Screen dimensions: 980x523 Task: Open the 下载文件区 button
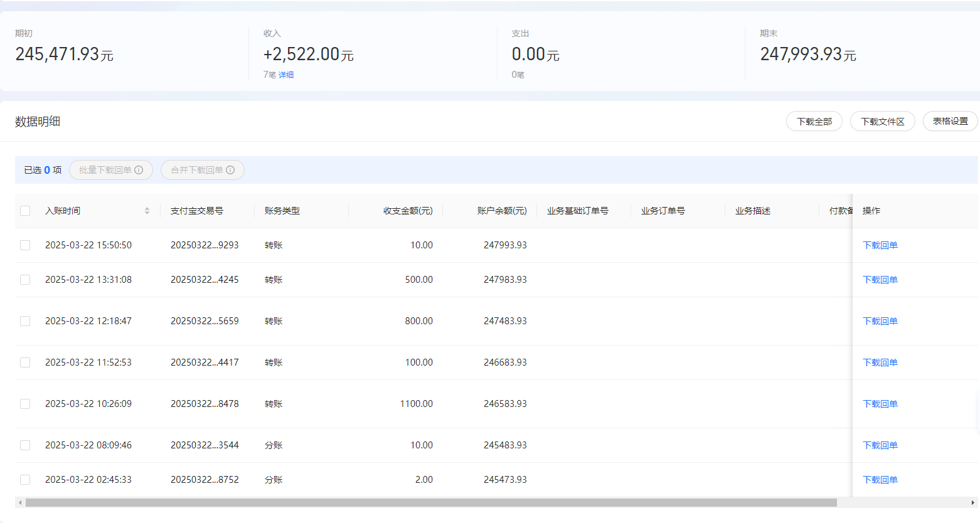883,122
